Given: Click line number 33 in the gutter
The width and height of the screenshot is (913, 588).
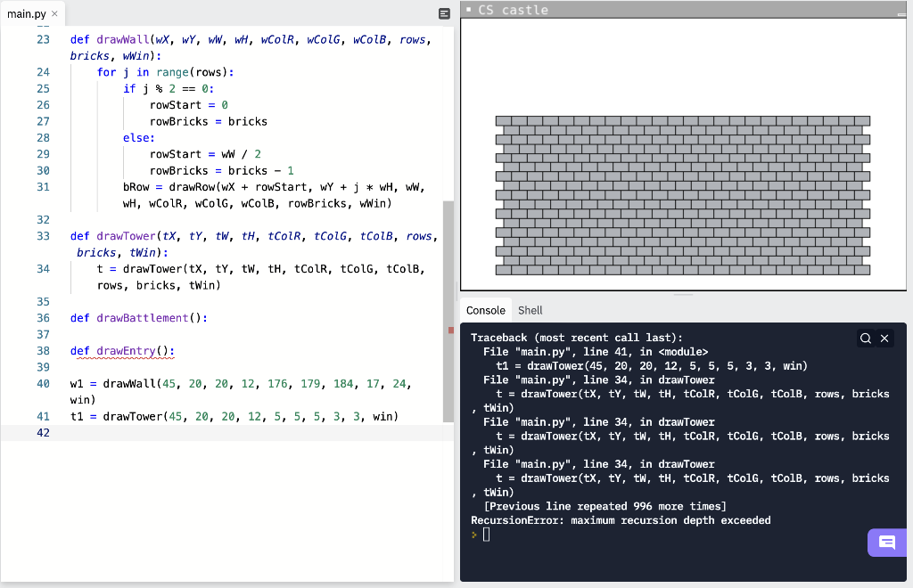Looking at the screenshot, I should click(x=43, y=236).
